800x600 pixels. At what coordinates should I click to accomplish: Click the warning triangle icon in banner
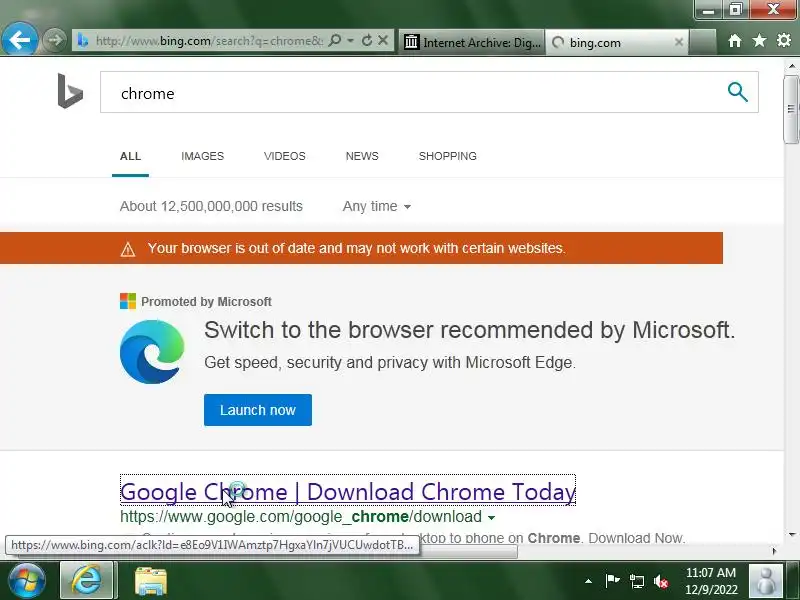[128, 249]
